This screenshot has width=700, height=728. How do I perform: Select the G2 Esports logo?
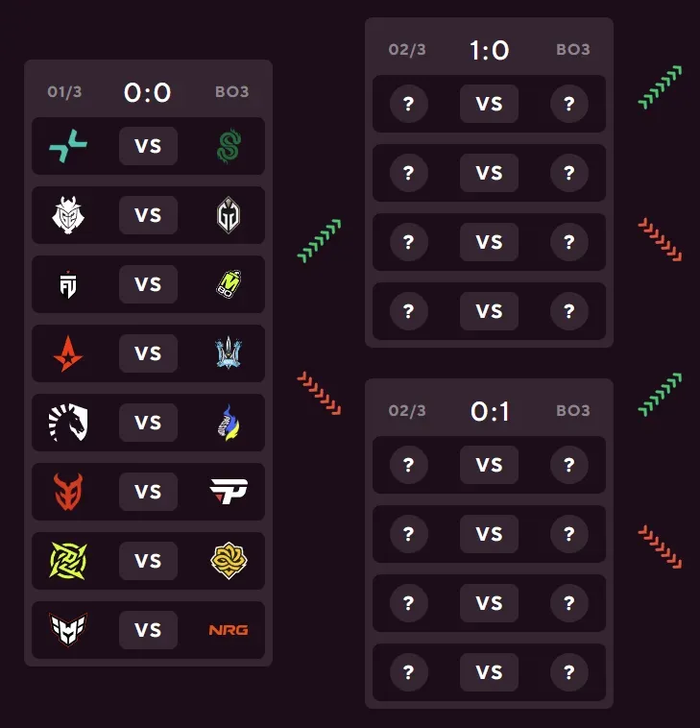click(x=68, y=215)
